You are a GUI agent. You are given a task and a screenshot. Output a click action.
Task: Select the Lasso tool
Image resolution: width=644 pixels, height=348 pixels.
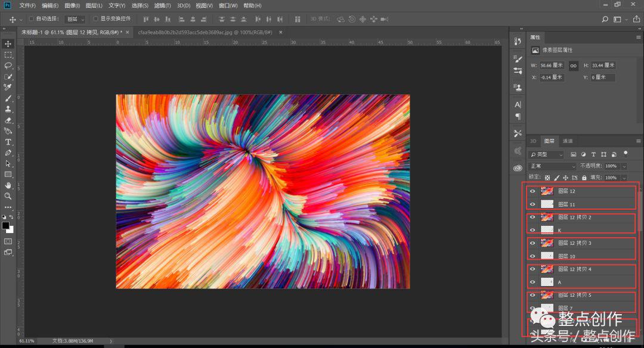tap(8, 66)
